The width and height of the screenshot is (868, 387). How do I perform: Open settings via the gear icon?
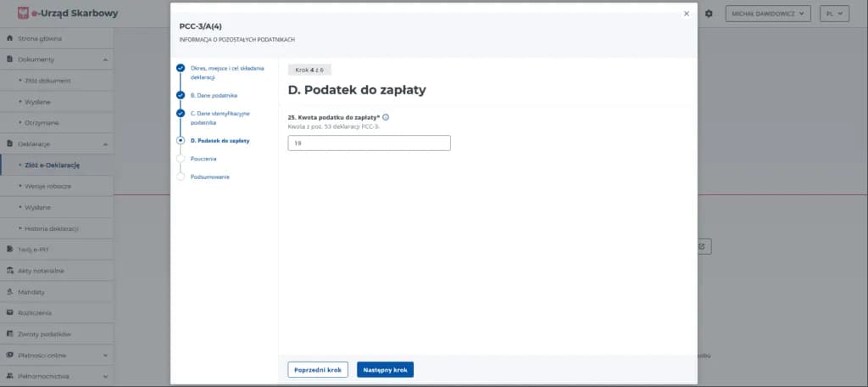coord(709,14)
